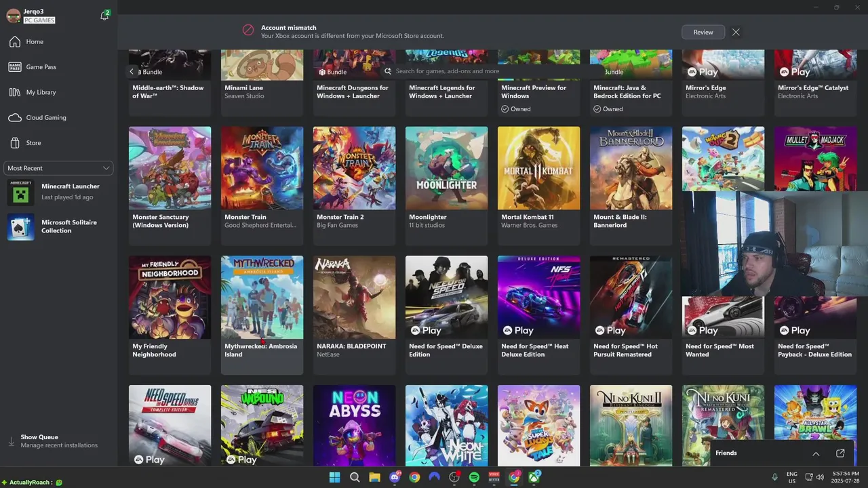Viewport: 868px width, 488px height.
Task: Open the Mullet Madjack tile
Action: coord(815,159)
